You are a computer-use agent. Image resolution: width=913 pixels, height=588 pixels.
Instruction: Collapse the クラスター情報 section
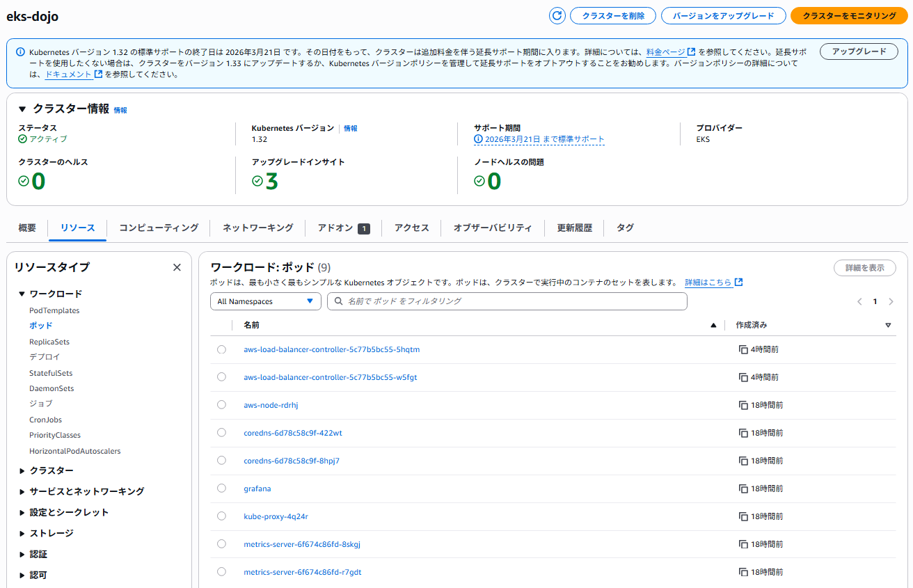pyautogui.click(x=22, y=109)
